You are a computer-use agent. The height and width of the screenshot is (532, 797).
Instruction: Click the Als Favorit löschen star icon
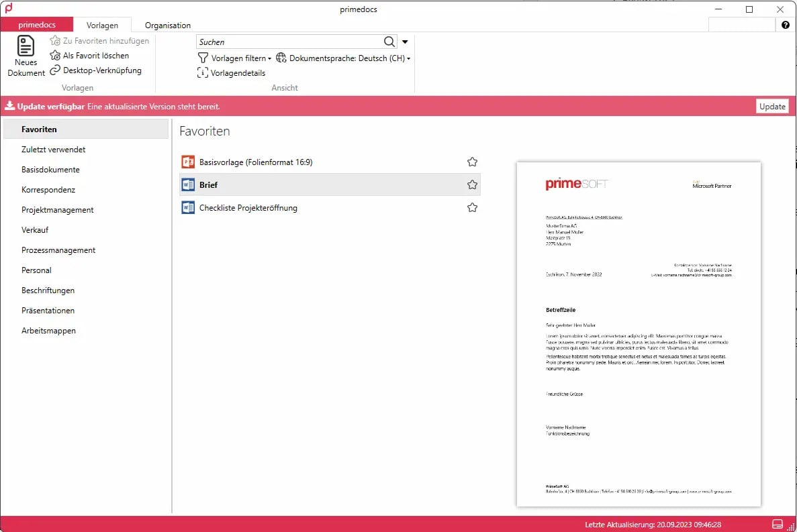[55, 55]
